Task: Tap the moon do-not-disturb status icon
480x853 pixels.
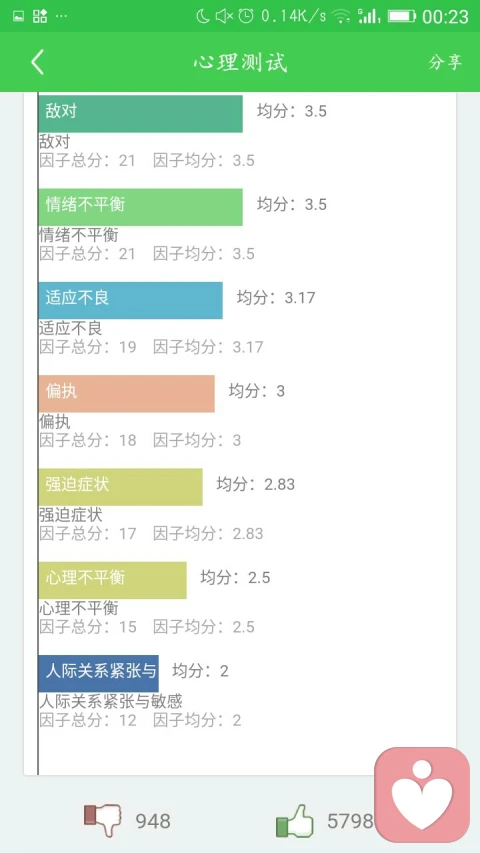Action: click(203, 16)
